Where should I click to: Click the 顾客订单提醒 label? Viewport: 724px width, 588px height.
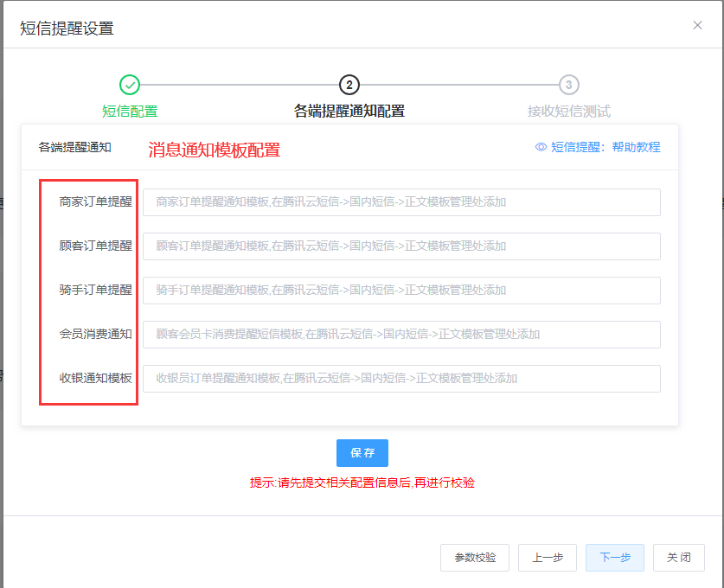click(95, 246)
